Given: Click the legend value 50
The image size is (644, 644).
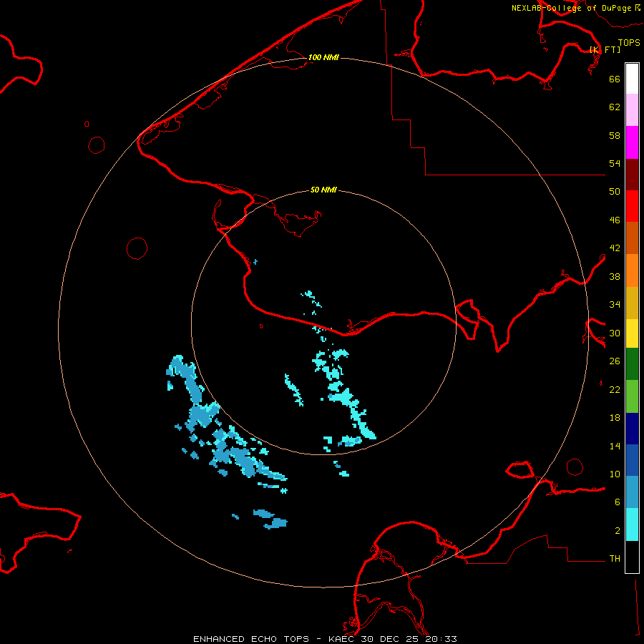Looking at the screenshot, I should 615,192.
